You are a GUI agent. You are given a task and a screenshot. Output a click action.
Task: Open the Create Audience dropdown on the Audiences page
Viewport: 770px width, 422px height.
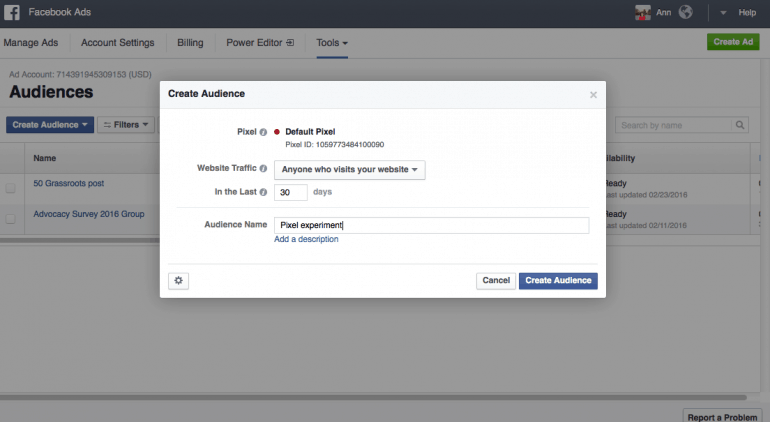coord(50,125)
